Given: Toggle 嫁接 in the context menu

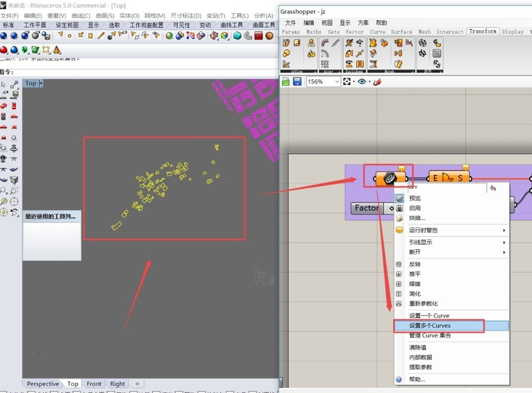Looking at the screenshot, I should click(452, 284).
